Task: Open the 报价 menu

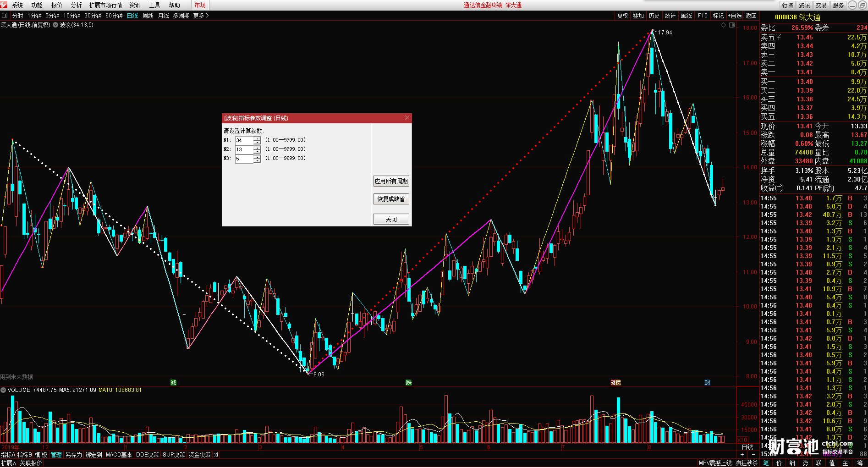Action: [57, 5]
